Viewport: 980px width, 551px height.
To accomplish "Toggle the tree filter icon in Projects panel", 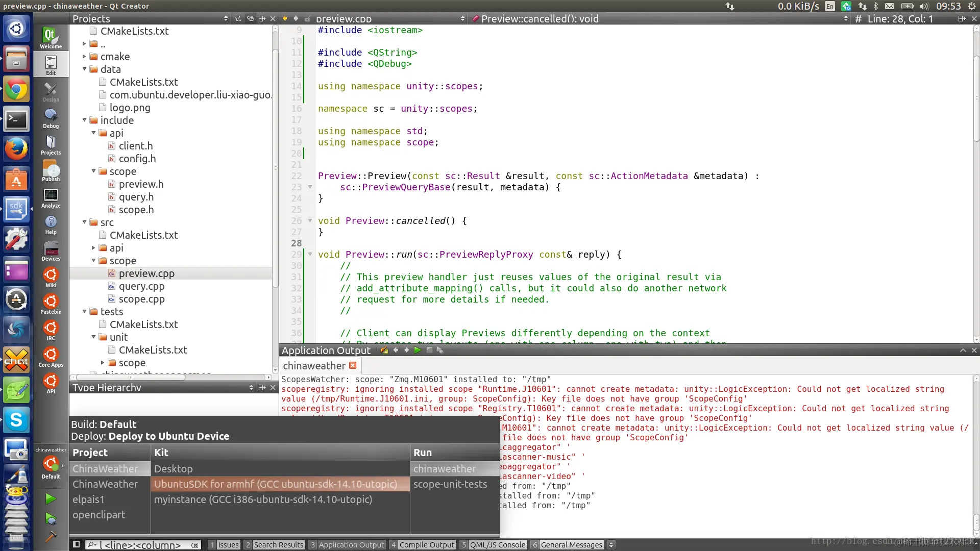I will pos(238,18).
